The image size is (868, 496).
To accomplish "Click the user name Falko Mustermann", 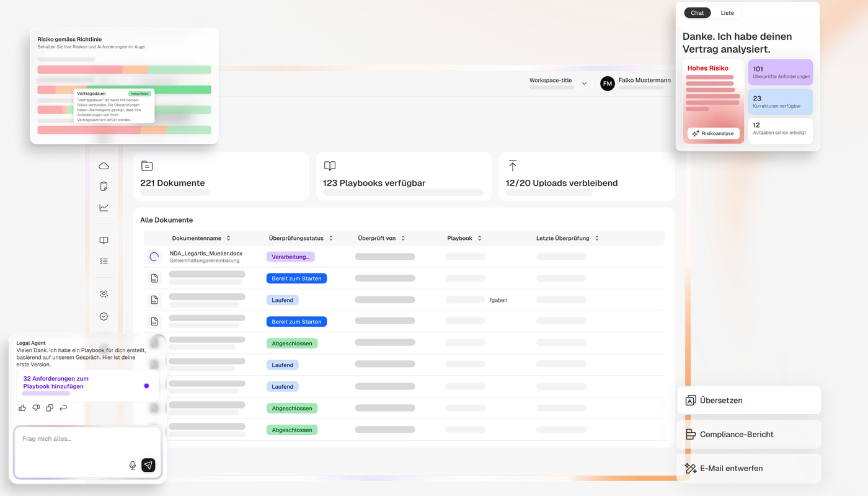I will pos(645,80).
